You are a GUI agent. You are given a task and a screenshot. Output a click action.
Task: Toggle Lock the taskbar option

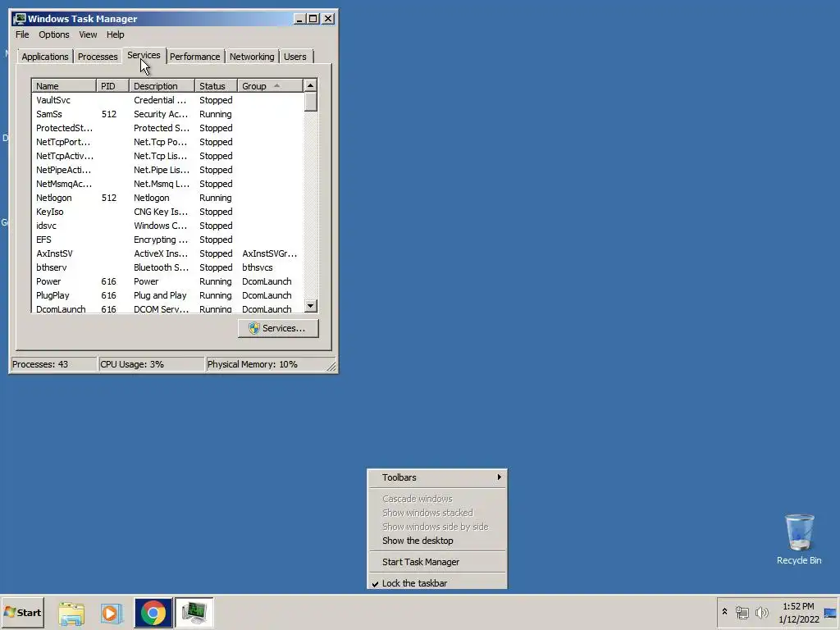437,583
